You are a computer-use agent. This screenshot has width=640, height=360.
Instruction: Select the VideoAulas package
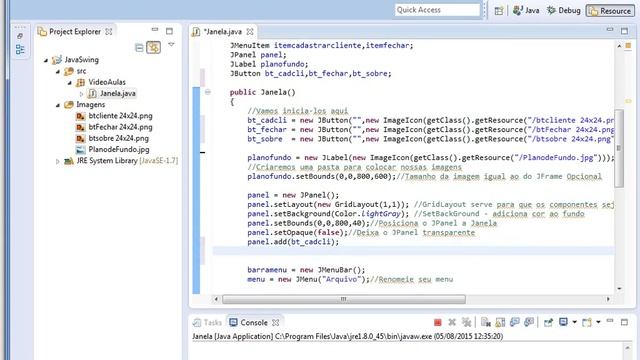[107, 82]
